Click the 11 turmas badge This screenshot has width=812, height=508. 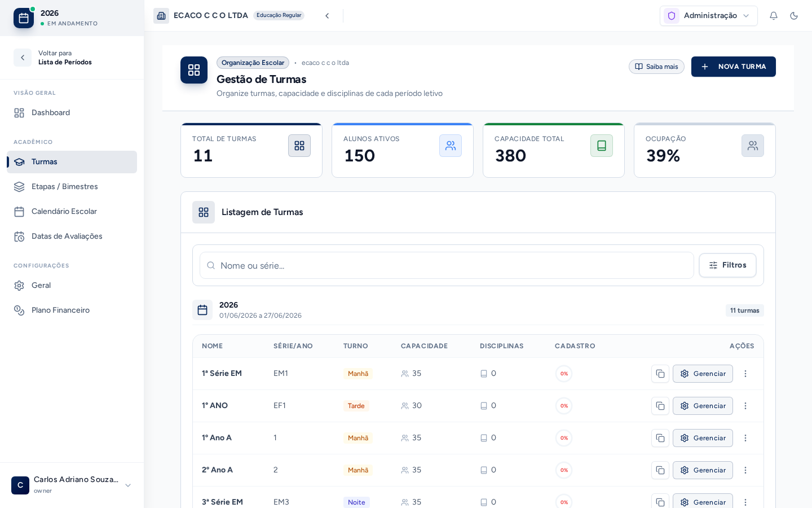[x=744, y=310]
